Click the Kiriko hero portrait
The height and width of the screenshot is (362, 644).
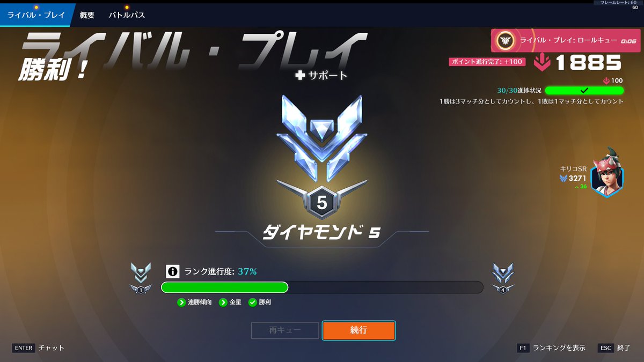tap(606, 174)
